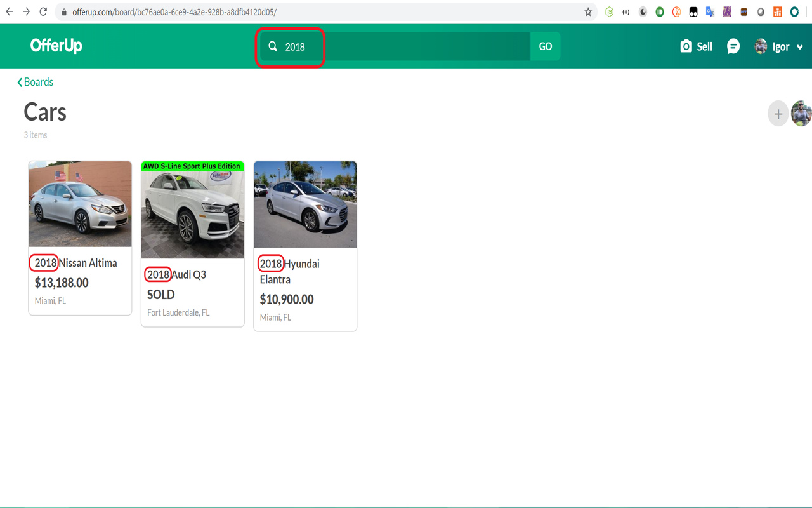
Task: Click the $10,900.00 price
Action: (x=287, y=299)
